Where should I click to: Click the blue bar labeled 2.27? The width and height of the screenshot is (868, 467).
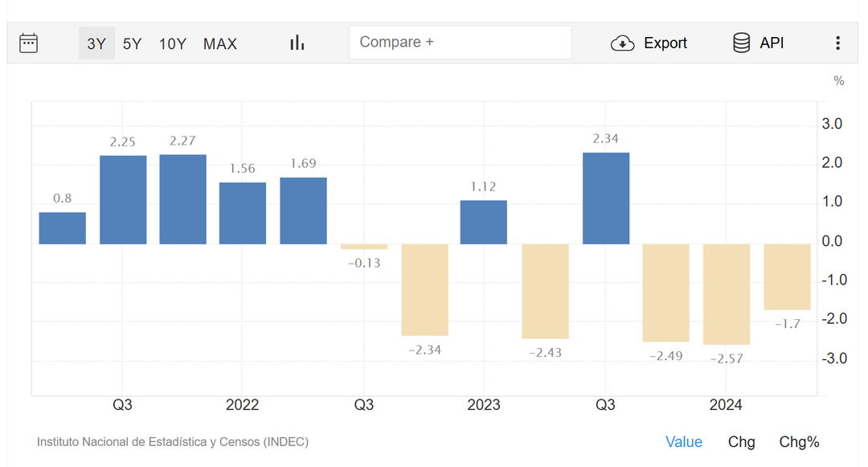tap(183, 199)
